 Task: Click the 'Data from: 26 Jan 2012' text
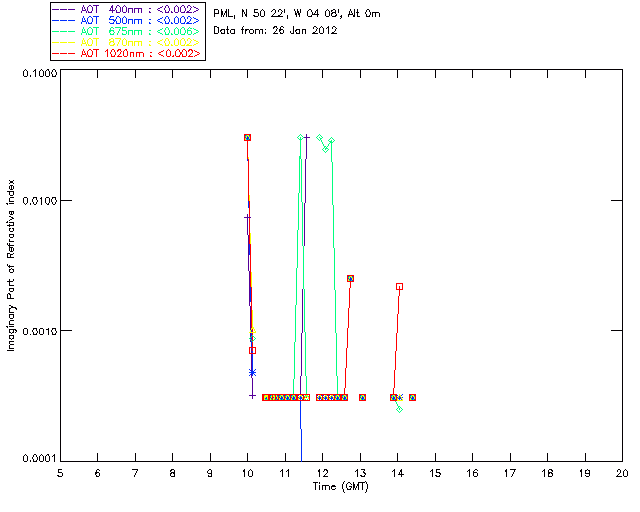click(x=276, y=31)
